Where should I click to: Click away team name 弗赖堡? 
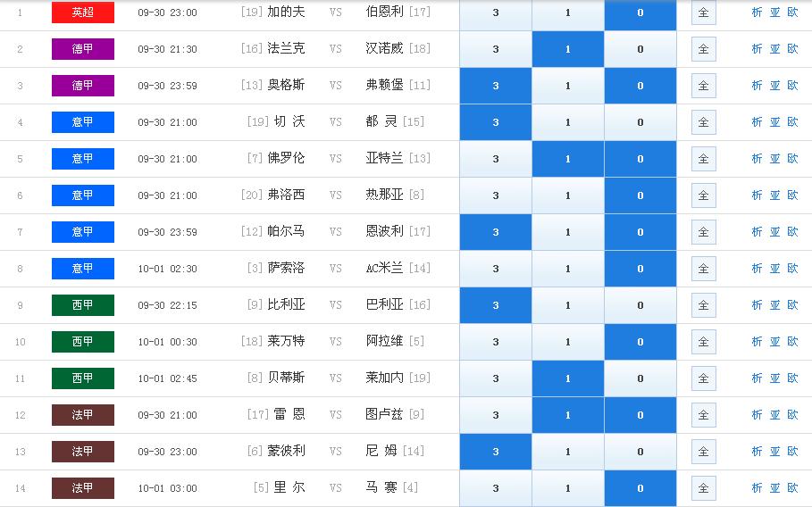(384, 85)
